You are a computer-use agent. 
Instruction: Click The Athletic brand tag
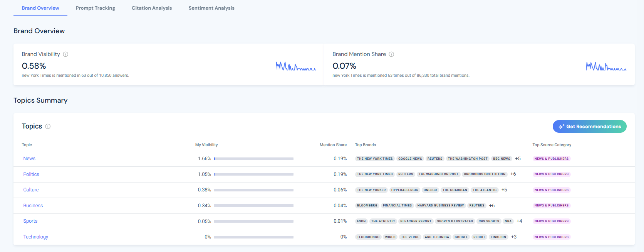383,221
